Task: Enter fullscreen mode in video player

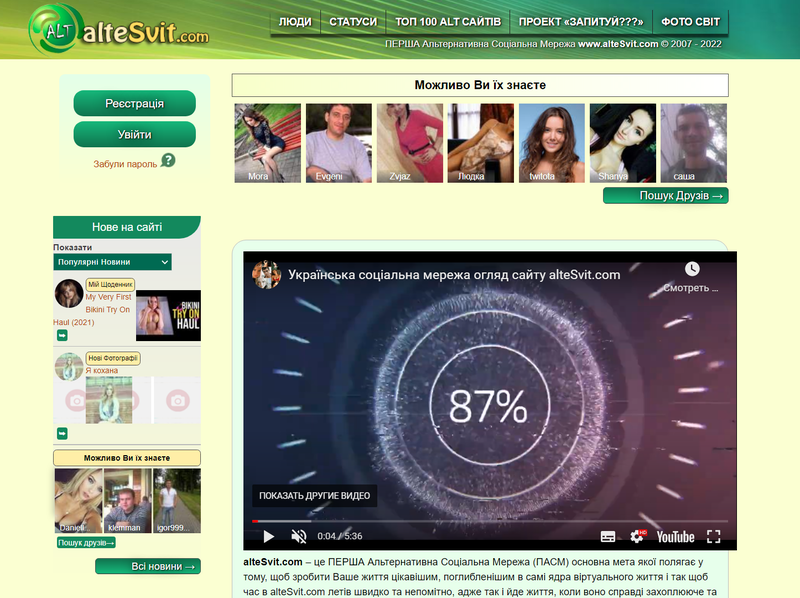Action: coord(713,536)
